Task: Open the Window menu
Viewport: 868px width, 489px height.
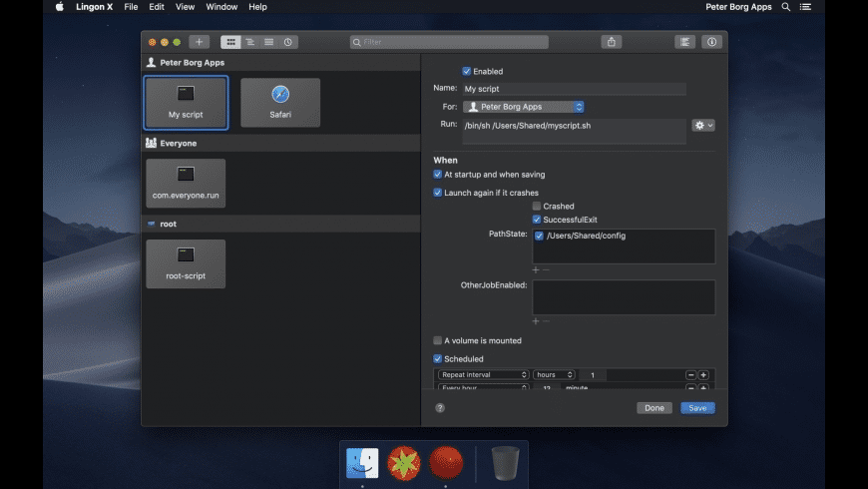Action: [221, 7]
